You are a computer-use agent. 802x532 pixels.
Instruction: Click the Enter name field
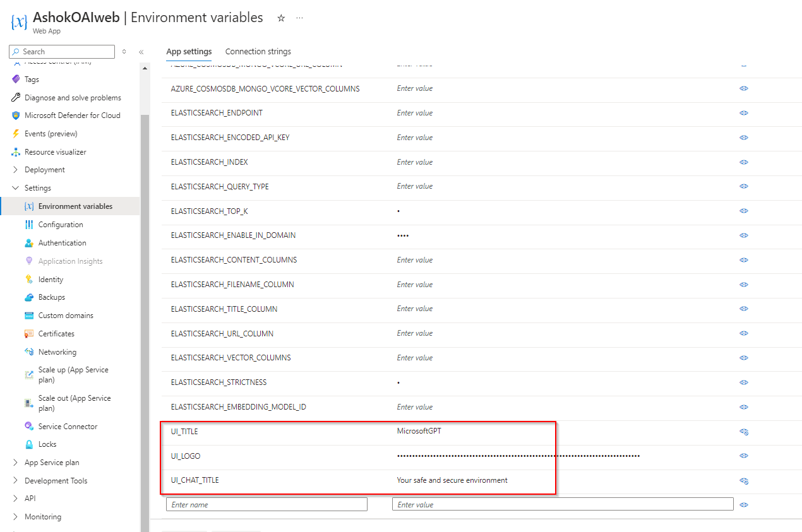click(266, 504)
